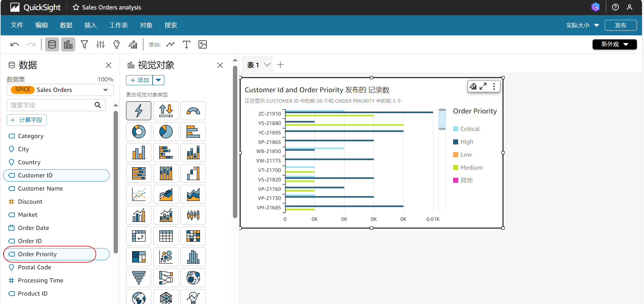Click the filter funnel icon in toolbar
Screen dimensions: 644x304
(84, 44)
